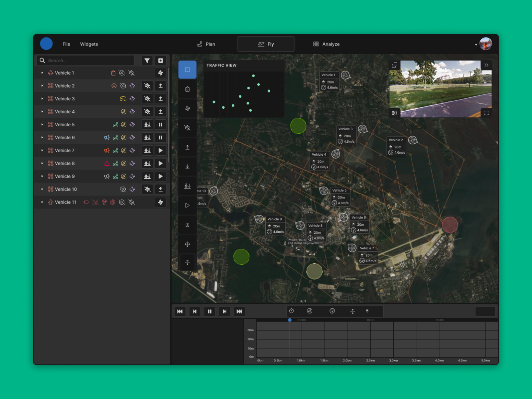Screen dimensions: 532x399
Task: Open the File menu
Action: [66, 44]
